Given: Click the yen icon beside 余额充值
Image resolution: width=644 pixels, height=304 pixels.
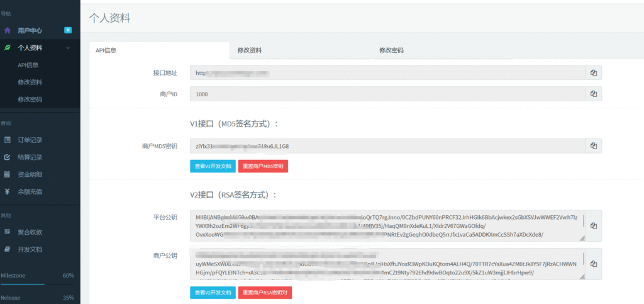Looking at the screenshot, I should [x=8, y=191].
